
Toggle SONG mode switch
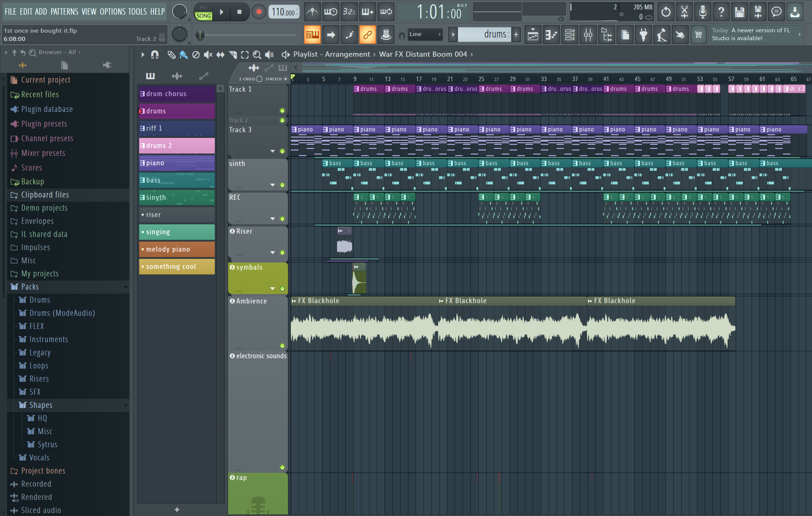(204, 16)
